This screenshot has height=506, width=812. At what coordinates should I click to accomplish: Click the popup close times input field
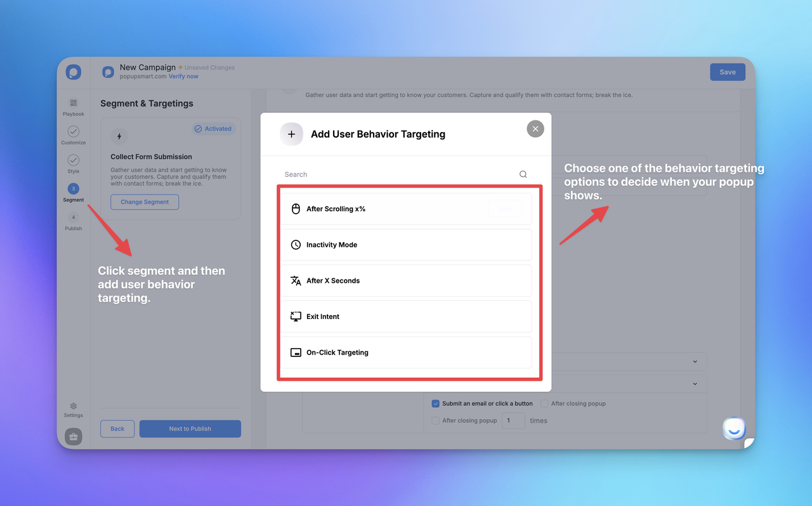(513, 420)
